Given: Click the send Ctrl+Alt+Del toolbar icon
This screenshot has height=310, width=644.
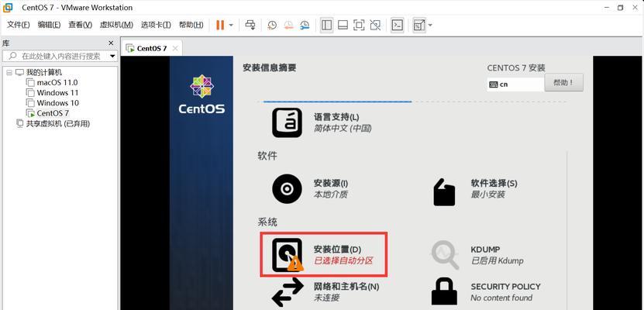Looking at the screenshot, I should pyautogui.click(x=250, y=25).
